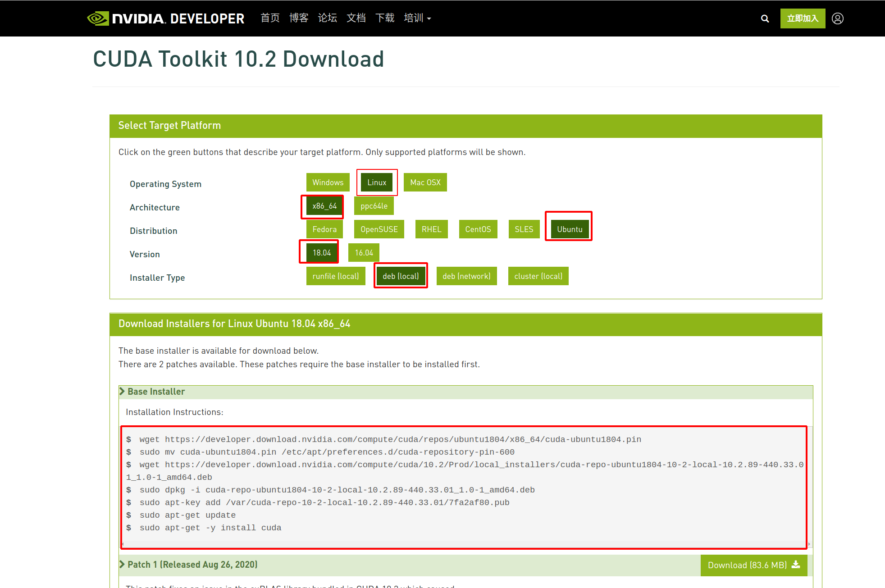The height and width of the screenshot is (588, 885).
Task: Select the deb (network) installer type
Action: [x=466, y=276]
